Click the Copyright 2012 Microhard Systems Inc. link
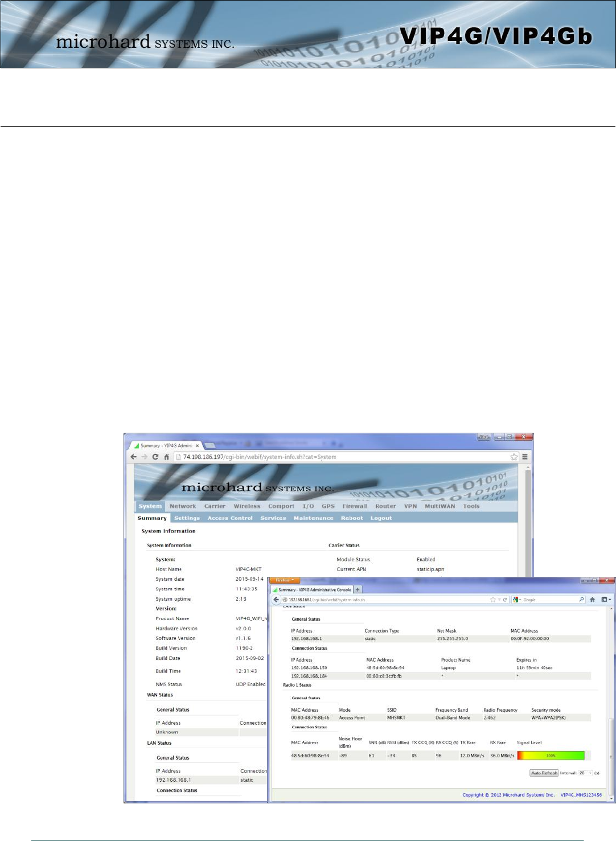 tap(508, 795)
